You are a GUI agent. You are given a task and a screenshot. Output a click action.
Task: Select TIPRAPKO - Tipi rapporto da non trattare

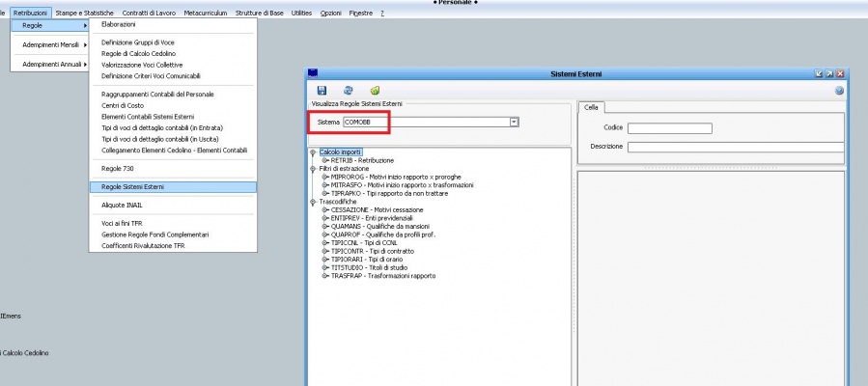(x=389, y=194)
